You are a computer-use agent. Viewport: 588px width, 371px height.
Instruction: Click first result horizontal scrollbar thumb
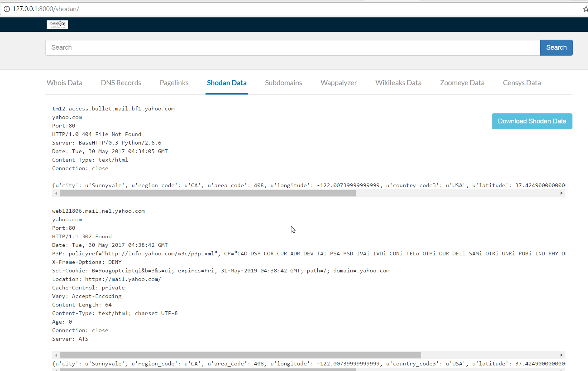[208, 193]
